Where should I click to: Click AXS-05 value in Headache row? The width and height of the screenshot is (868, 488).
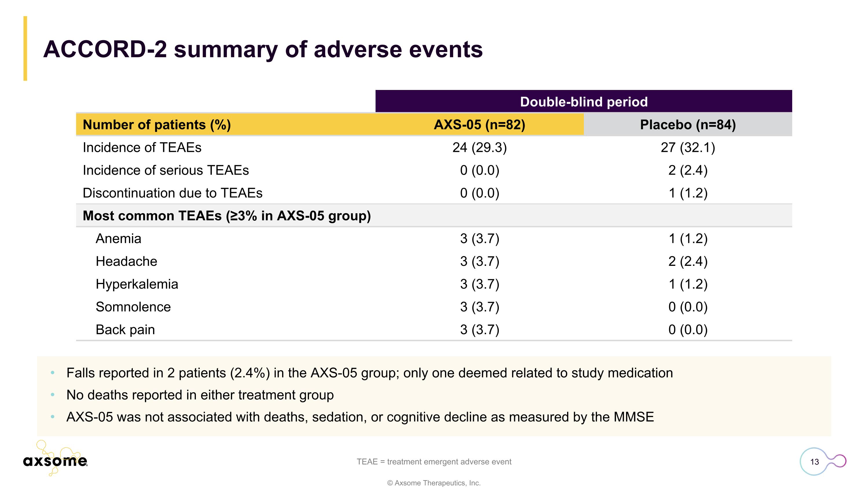pyautogui.click(x=479, y=261)
